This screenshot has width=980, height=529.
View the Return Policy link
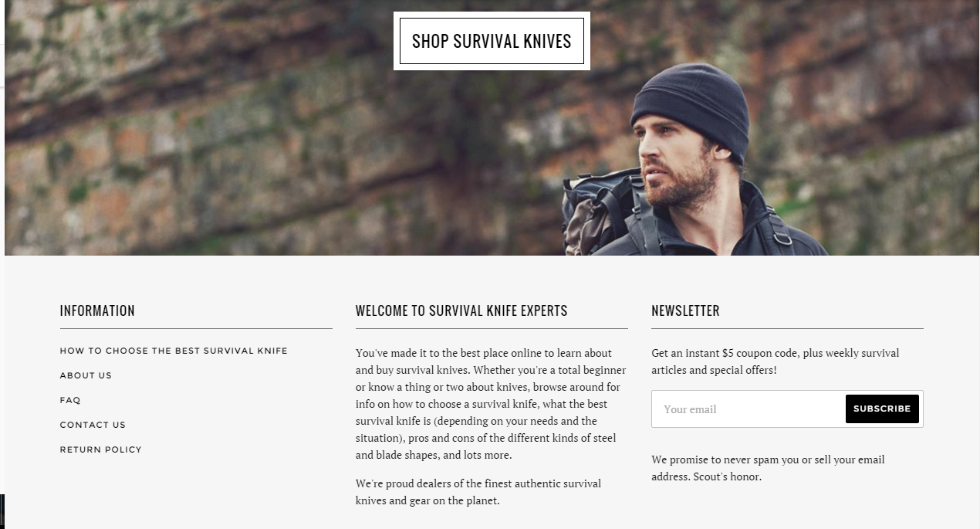pyautogui.click(x=101, y=449)
